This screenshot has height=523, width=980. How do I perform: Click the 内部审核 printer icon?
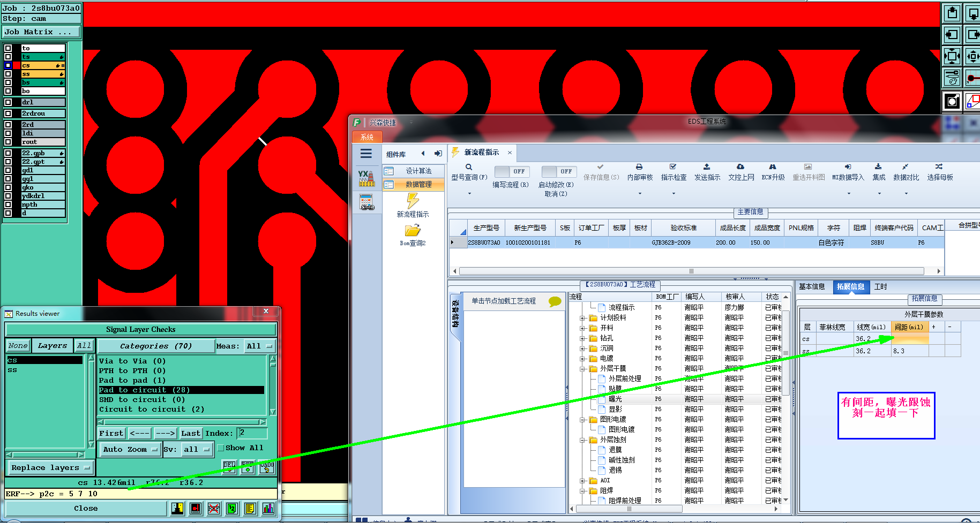coord(639,167)
